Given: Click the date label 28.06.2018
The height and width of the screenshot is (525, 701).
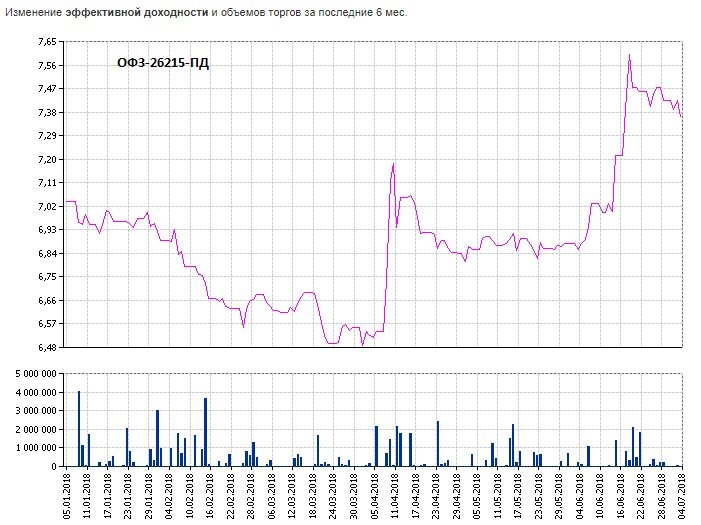Looking at the screenshot, I should click(x=663, y=497).
